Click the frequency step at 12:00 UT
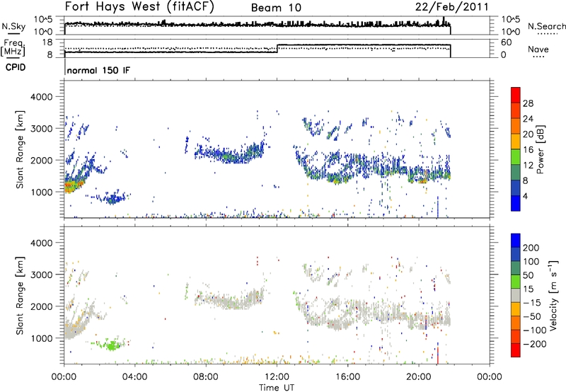 click(277, 48)
